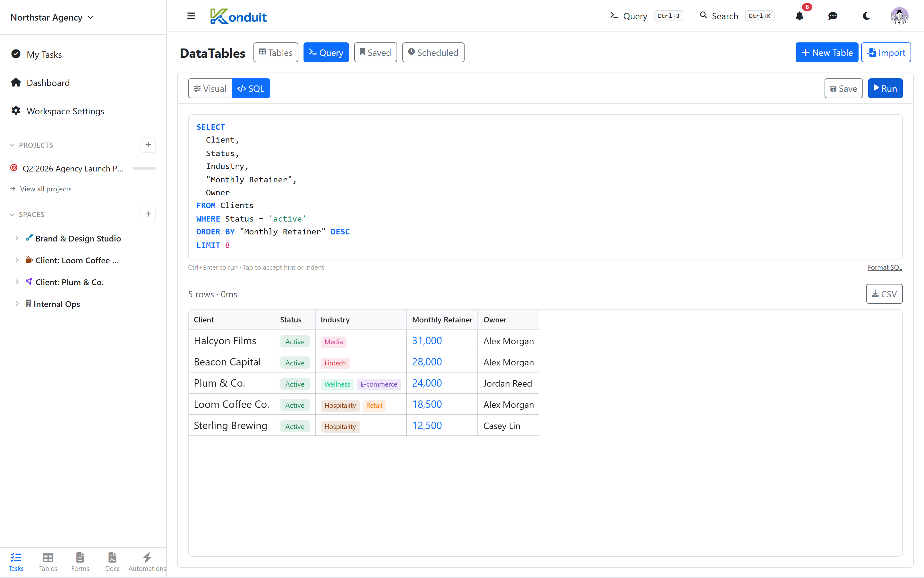Open Workspace Settings
Image resolution: width=924 pixels, height=578 pixels.
click(x=65, y=111)
